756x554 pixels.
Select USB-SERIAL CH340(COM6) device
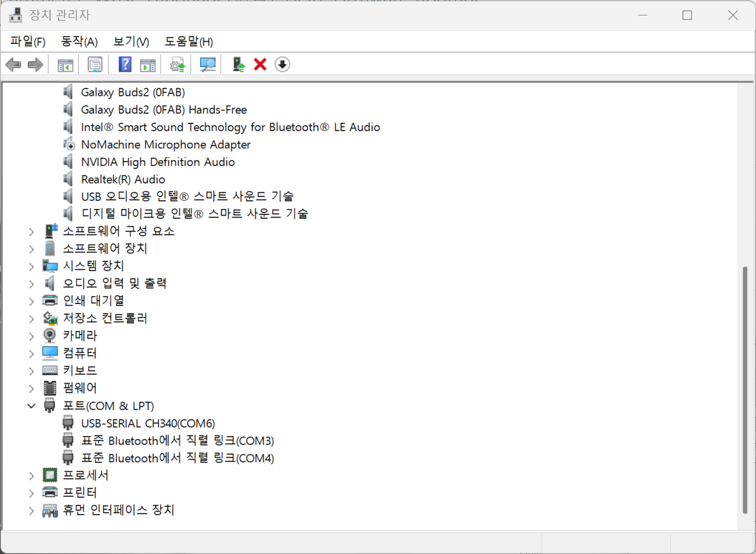pyautogui.click(x=148, y=424)
